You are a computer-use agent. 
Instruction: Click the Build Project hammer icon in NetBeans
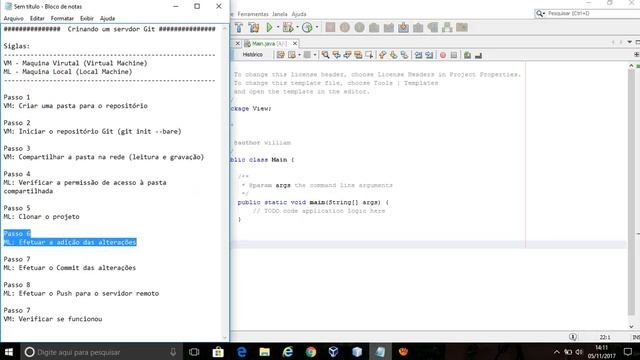(239, 27)
